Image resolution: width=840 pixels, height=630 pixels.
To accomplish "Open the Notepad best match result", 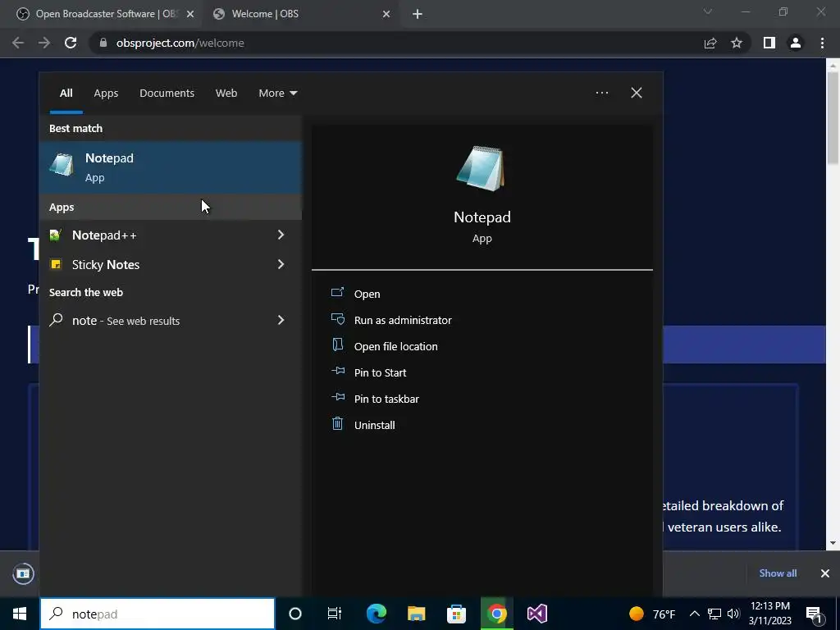I will 171,167.
